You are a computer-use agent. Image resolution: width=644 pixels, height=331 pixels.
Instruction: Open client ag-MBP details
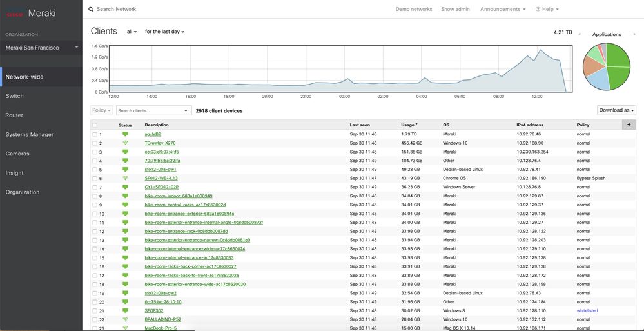pyautogui.click(x=153, y=134)
